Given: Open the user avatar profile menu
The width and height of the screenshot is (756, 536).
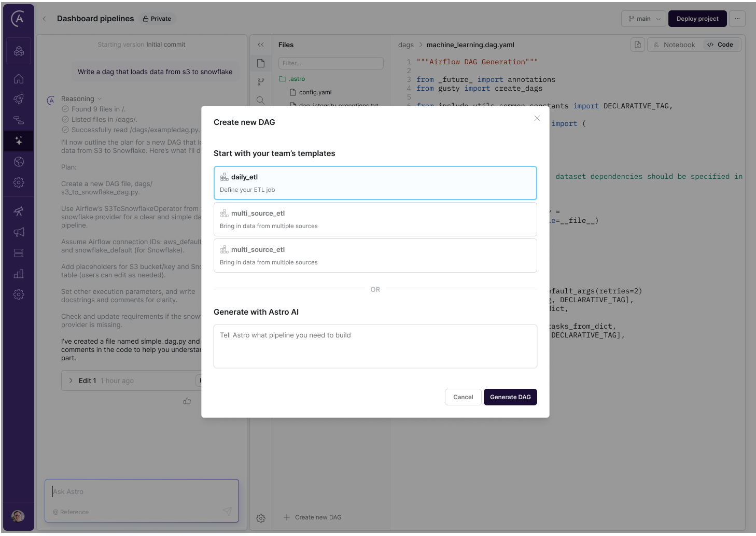Looking at the screenshot, I should click(18, 516).
